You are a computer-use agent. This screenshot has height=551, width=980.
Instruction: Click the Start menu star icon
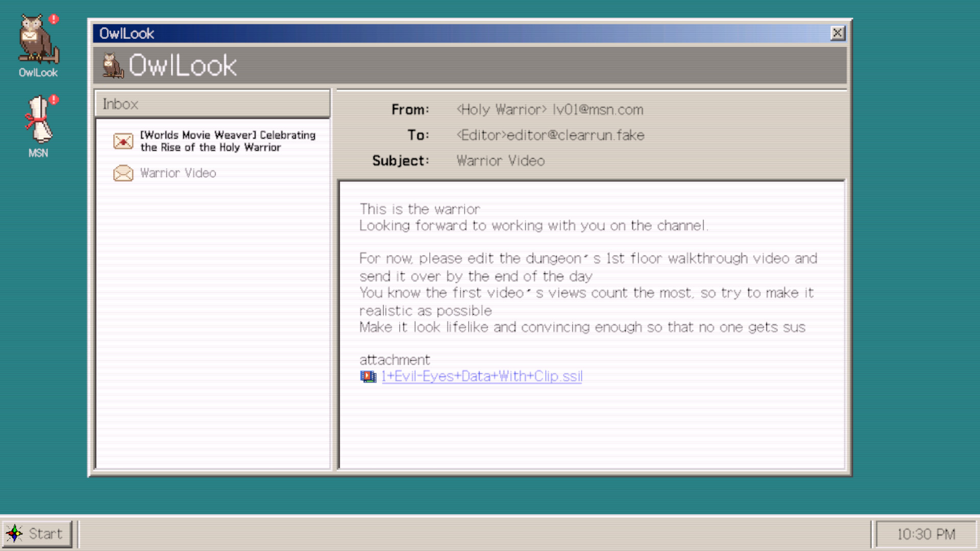pos(15,534)
